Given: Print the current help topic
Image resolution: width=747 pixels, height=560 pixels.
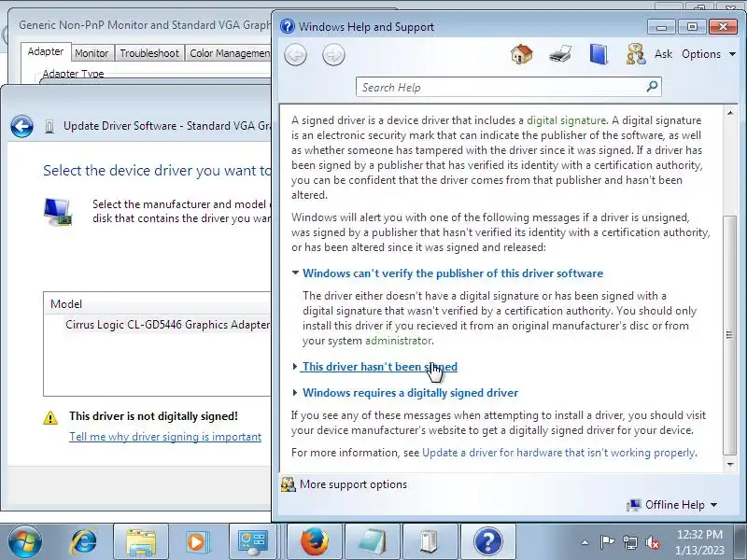Looking at the screenshot, I should (x=560, y=54).
